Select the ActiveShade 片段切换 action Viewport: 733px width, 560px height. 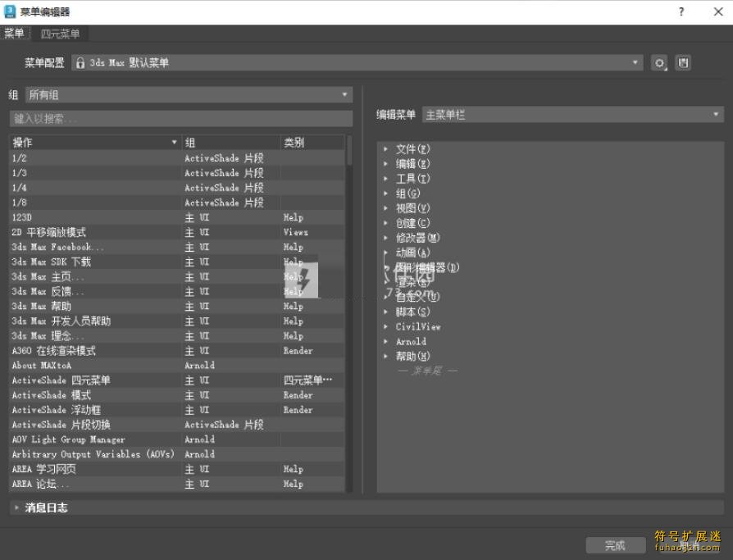177,425
